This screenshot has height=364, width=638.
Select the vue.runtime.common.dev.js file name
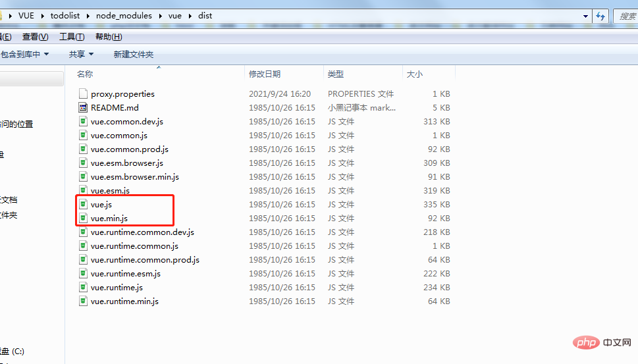pos(142,232)
